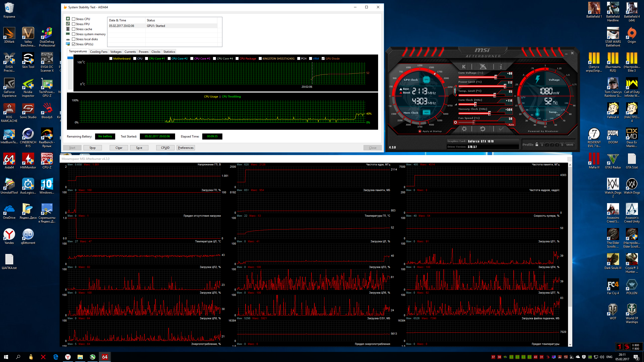Open fan speed settings gear icon
The height and width of the screenshot is (362, 644).
pos(455,122)
